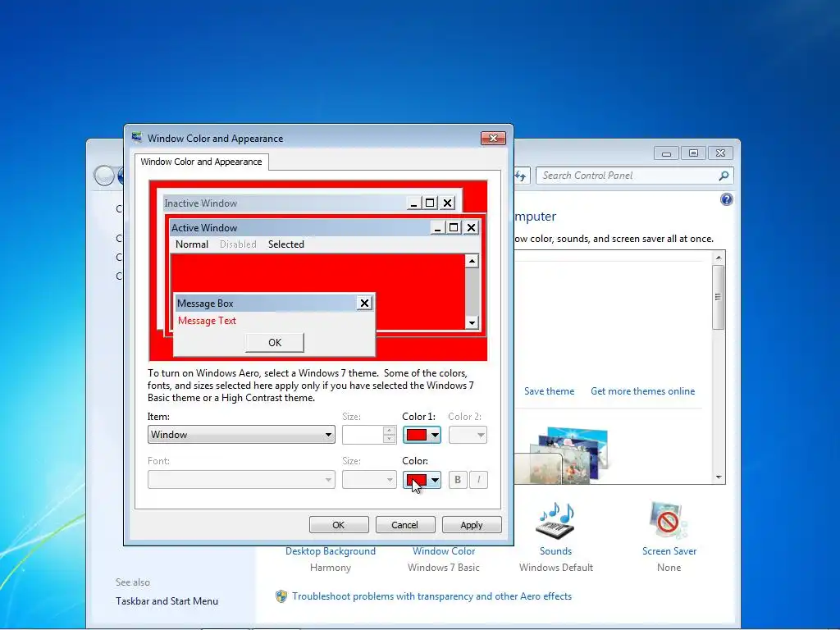Open the Color 1 dropdown

coord(422,435)
